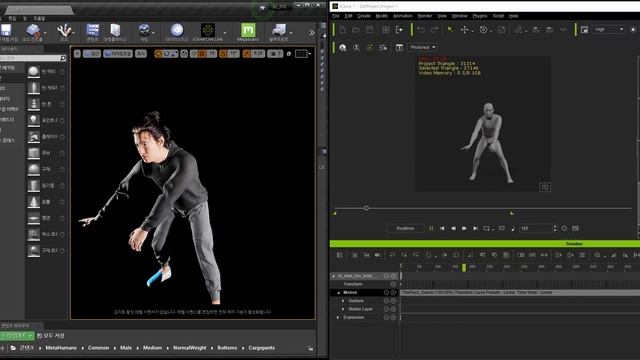Click NormalWeight in Content Browser breadcrumb
The height and width of the screenshot is (360, 640).
pyautogui.click(x=189, y=348)
